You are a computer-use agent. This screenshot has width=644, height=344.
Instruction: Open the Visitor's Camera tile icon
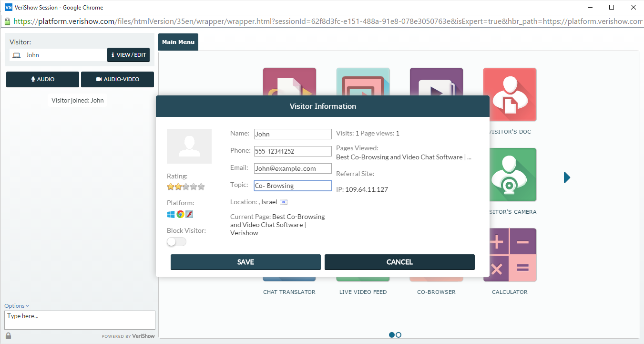tap(510, 175)
